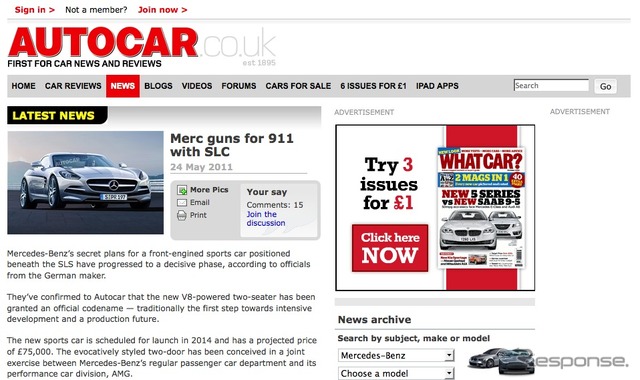Click the More Pics green icon
The width and height of the screenshot is (640, 380).
coord(182,190)
